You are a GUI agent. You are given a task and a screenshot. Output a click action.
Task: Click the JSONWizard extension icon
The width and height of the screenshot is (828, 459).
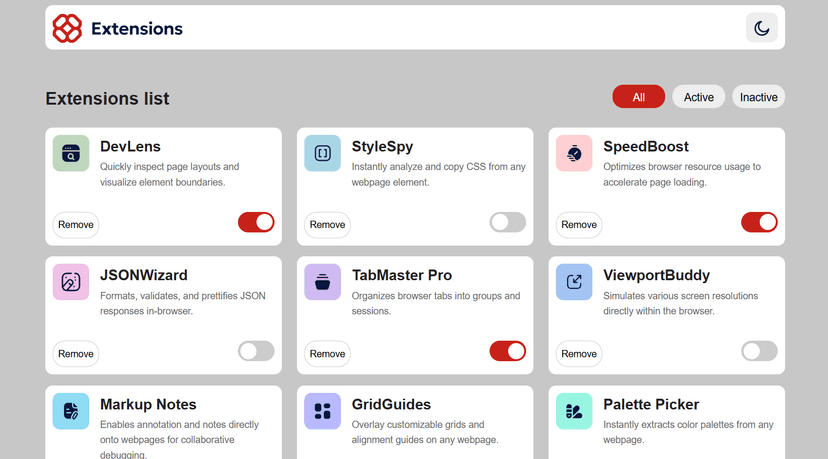(x=71, y=282)
